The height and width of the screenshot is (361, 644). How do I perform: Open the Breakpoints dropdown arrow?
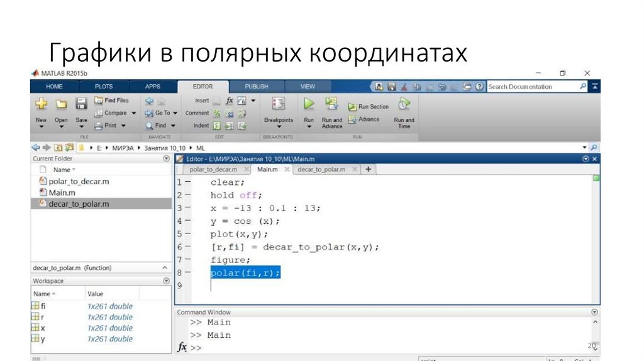[x=279, y=127]
